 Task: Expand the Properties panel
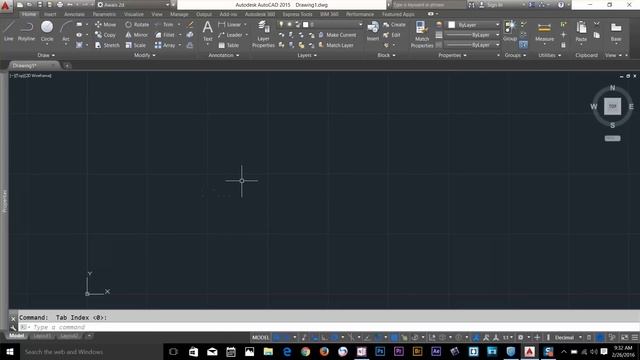tap(452, 55)
